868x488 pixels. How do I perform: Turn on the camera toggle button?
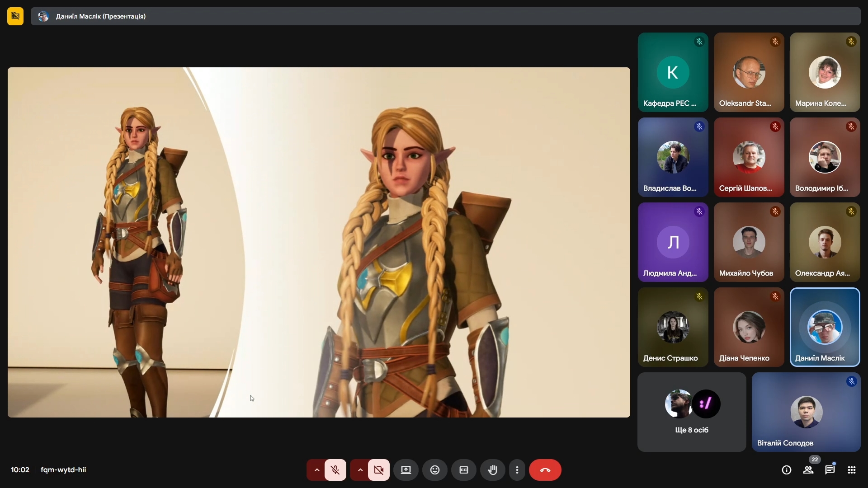tap(378, 470)
